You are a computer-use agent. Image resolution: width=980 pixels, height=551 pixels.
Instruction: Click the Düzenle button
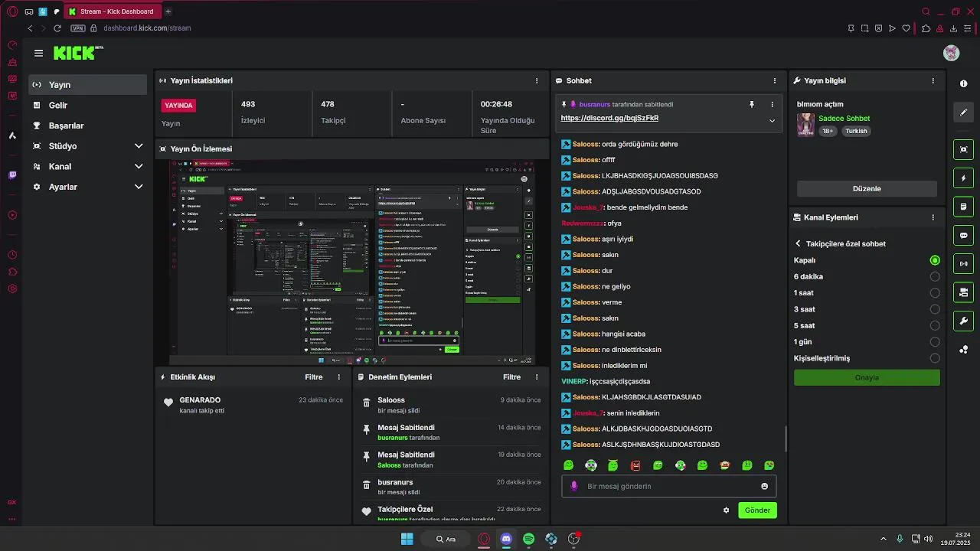(867, 188)
